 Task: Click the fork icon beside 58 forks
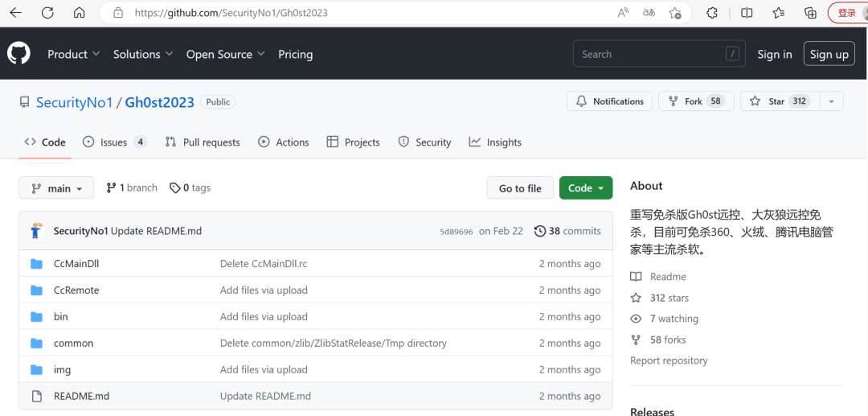coord(636,340)
